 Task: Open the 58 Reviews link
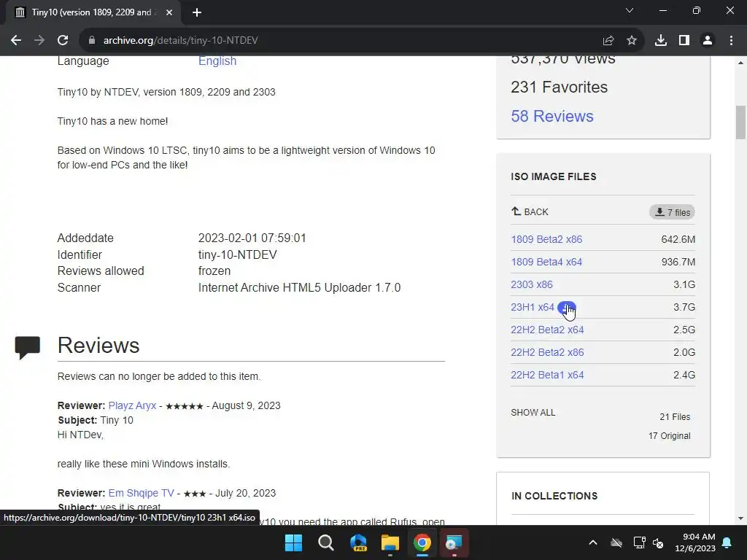[552, 116]
